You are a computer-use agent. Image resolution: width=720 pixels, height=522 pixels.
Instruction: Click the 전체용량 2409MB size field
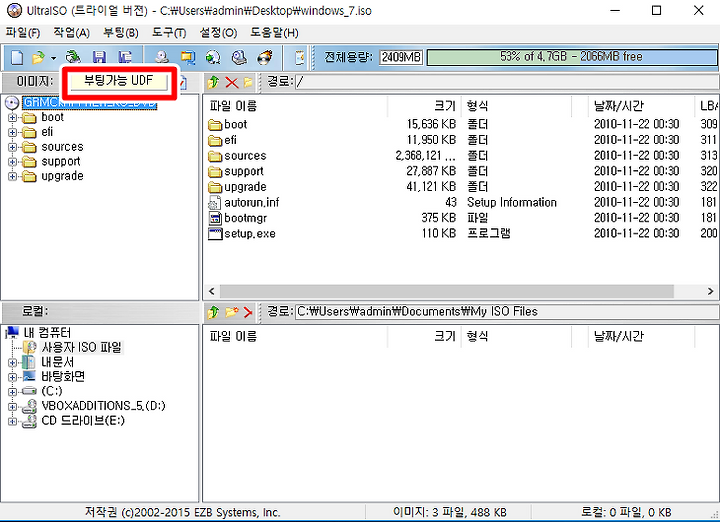click(x=401, y=57)
